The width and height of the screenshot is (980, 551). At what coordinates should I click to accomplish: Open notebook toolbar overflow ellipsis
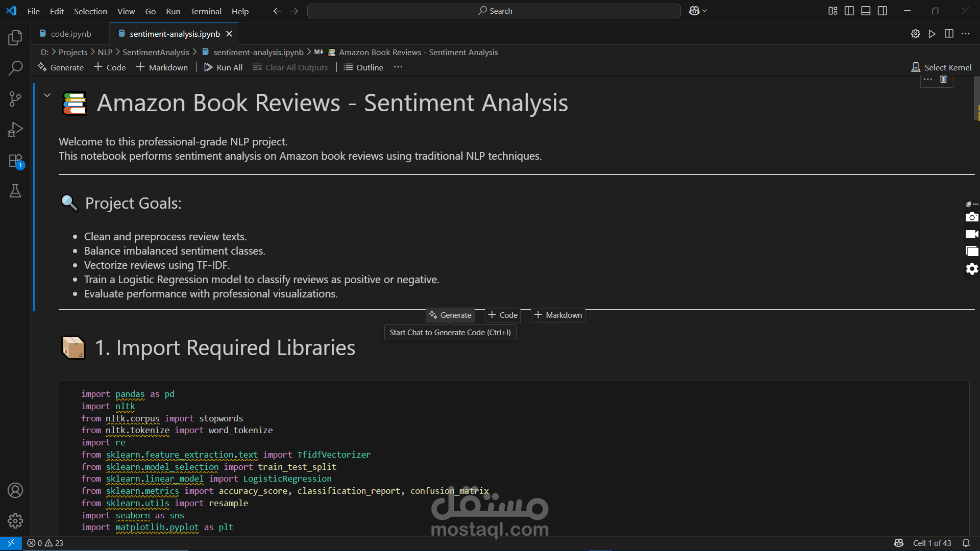[398, 67]
